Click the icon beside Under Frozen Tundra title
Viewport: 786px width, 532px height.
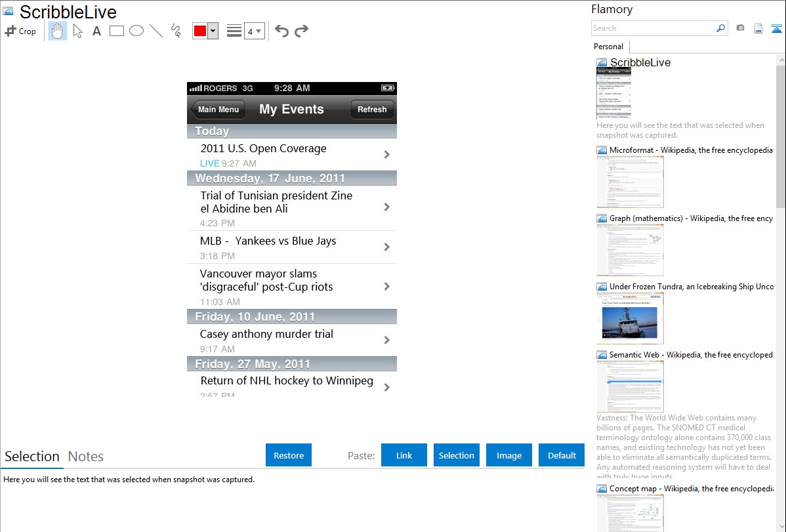[602, 286]
